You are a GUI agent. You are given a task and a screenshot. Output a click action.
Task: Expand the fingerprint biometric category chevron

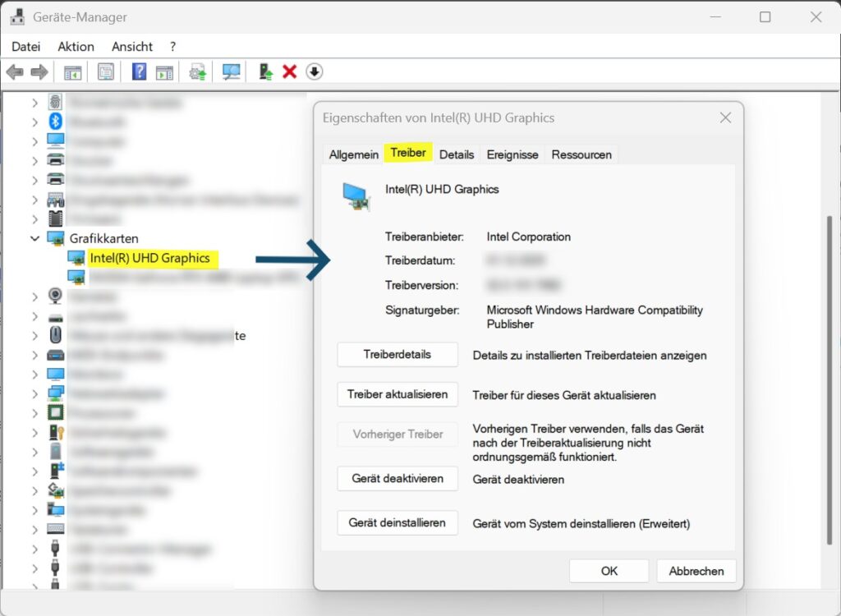point(34,103)
